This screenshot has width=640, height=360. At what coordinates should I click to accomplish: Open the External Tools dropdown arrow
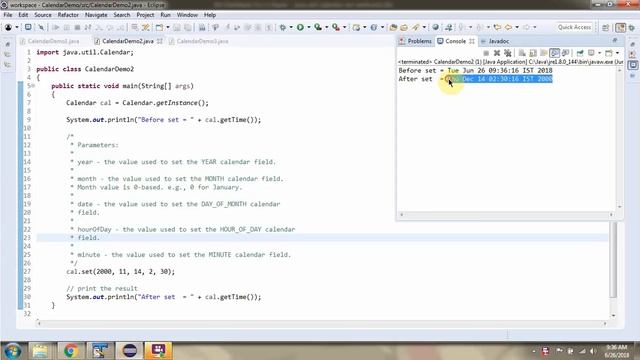click(344, 27)
